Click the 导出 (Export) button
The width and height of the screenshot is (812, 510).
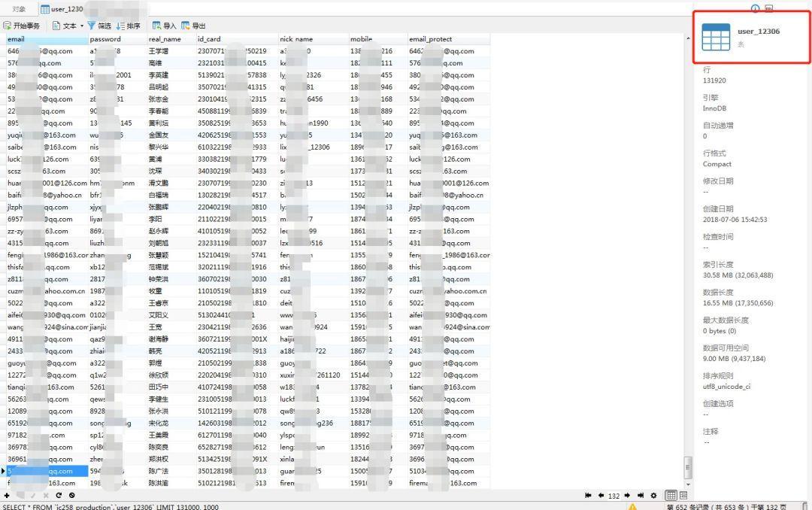click(193, 26)
